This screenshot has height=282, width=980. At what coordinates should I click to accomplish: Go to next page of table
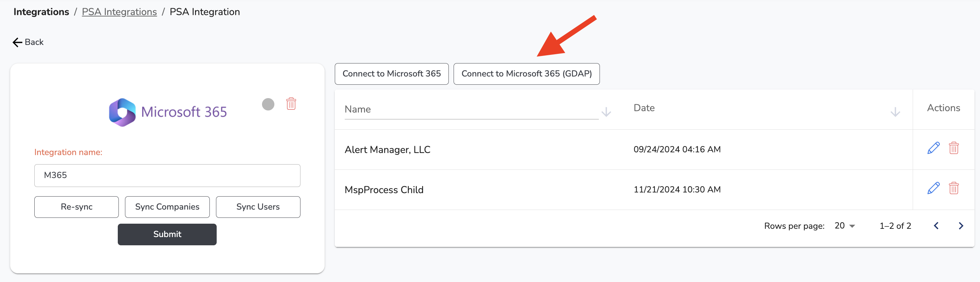960,226
